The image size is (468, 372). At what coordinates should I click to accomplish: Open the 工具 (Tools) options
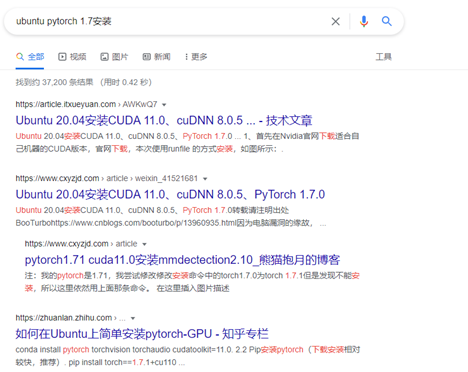click(x=384, y=57)
